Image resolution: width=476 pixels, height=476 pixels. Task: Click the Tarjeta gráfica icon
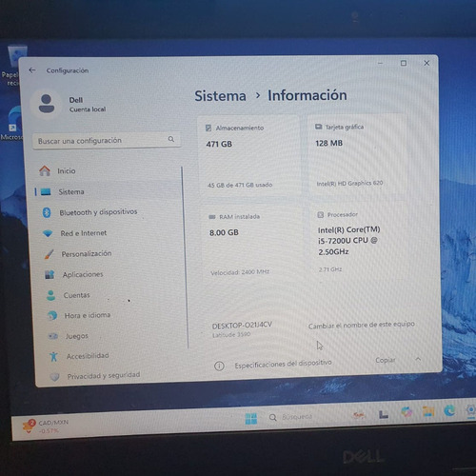coord(318,127)
